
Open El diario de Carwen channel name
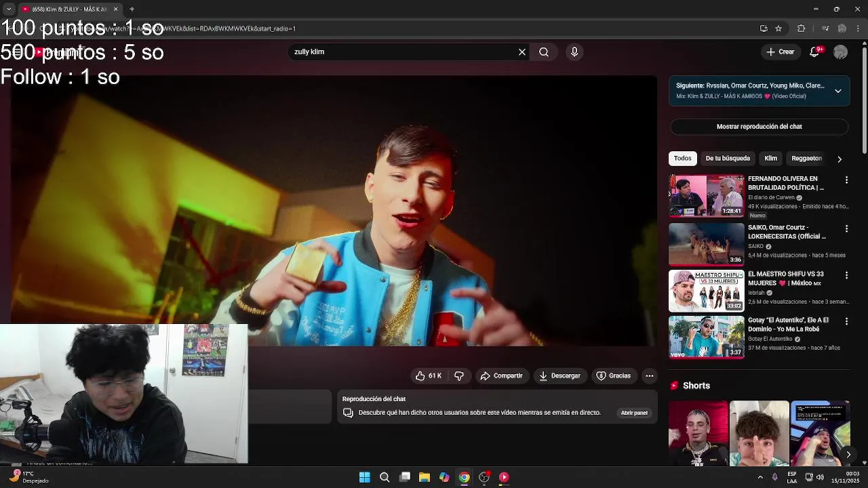coord(771,197)
